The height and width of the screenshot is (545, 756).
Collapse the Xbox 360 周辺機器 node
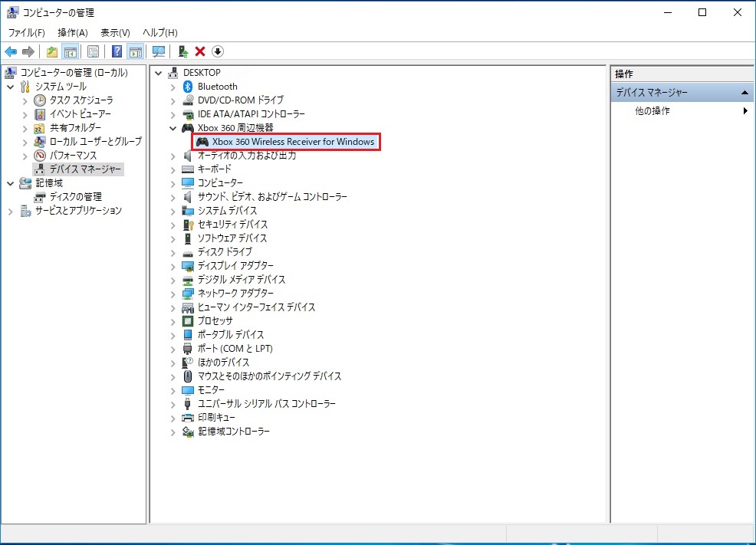(173, 128)
